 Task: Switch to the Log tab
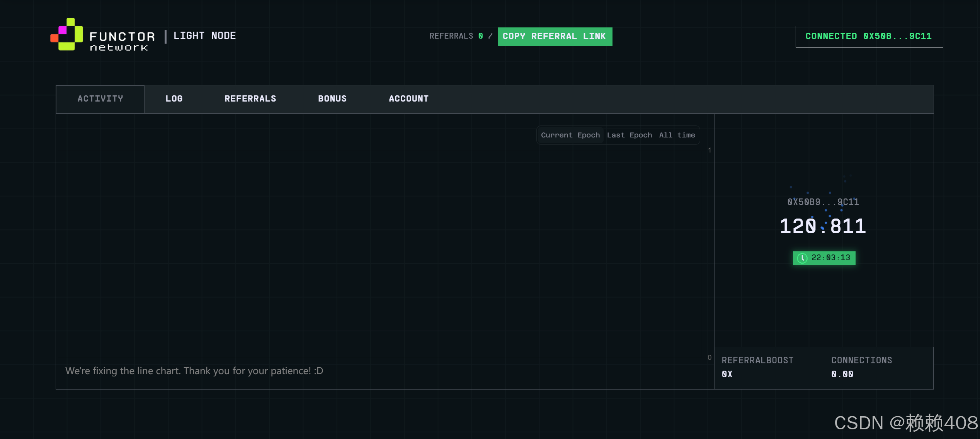174,99
